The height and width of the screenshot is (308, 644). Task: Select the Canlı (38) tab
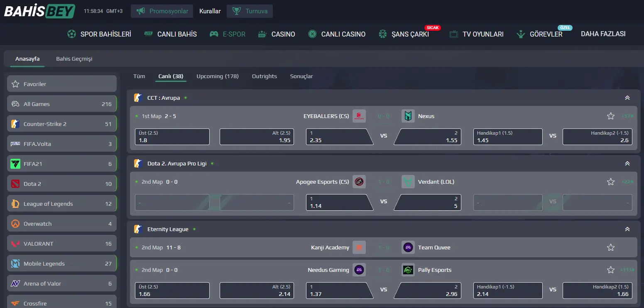[x=171, y=76]
